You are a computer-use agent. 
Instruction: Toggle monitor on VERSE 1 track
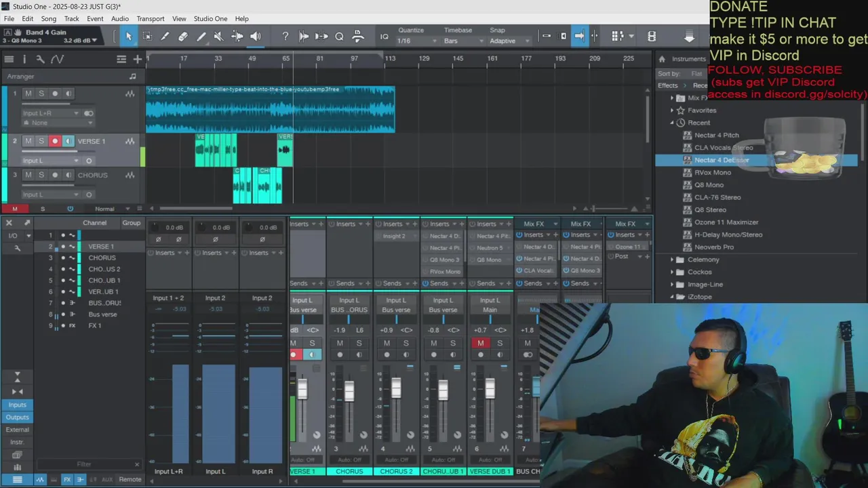coord(68,141)
